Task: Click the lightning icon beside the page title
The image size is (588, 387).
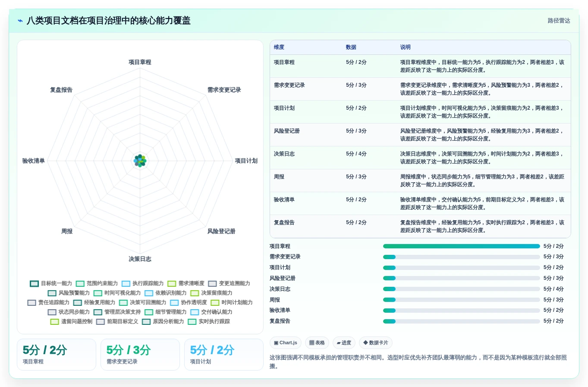Action: pos(20,21)
